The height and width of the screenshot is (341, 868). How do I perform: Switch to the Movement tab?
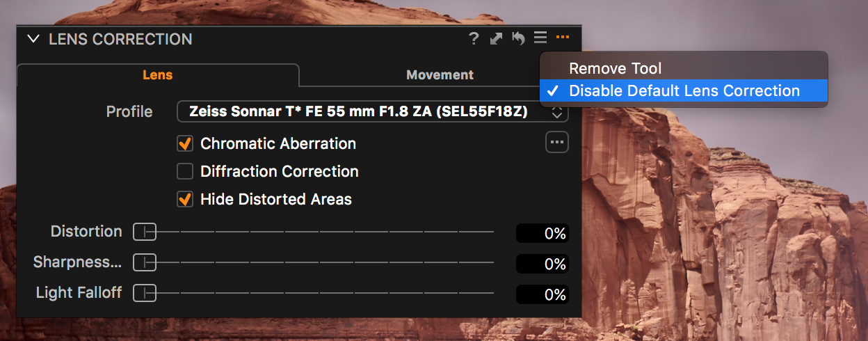440,74
